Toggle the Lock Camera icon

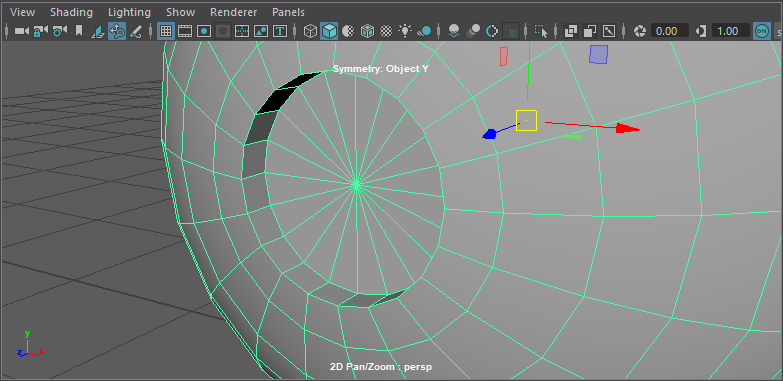(x=40, y=31)
